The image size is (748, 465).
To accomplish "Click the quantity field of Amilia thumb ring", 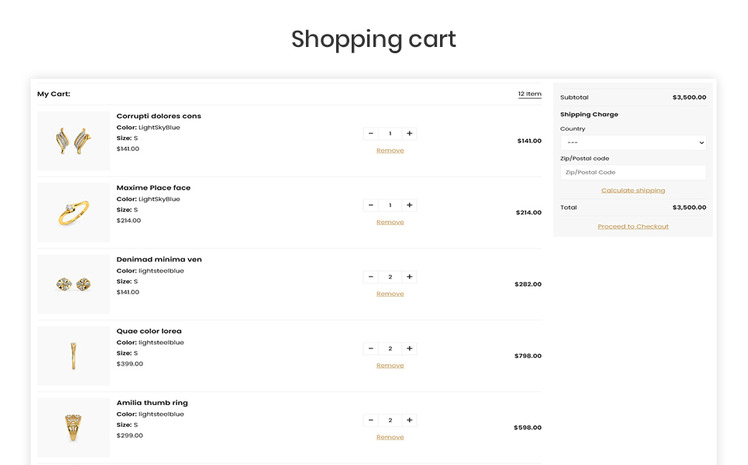I will pos(390,420).
